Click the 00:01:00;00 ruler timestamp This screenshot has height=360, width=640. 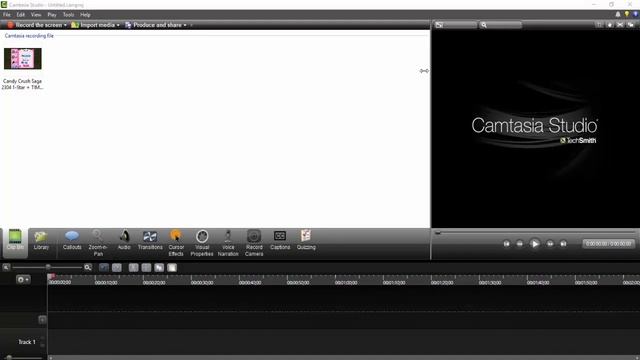click(346, 282)
